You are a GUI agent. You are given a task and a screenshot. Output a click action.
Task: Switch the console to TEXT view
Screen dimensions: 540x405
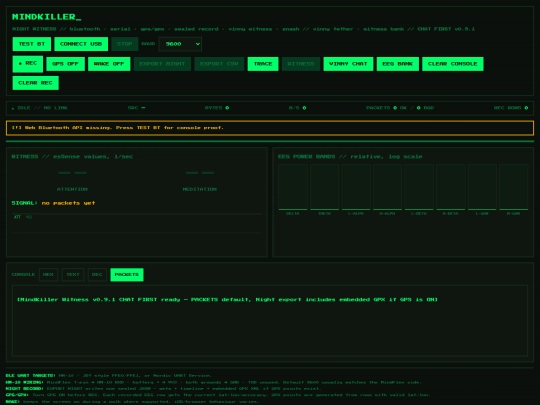click(73, 274)
